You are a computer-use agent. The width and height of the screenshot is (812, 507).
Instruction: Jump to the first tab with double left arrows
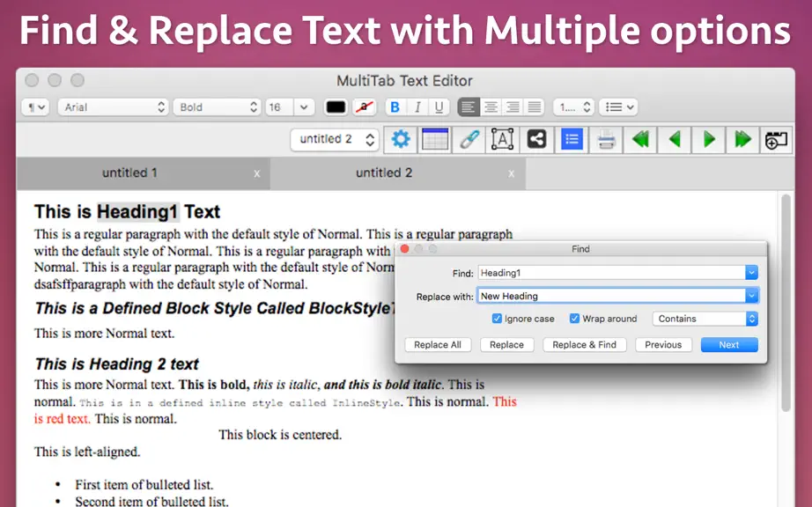tap(640, 139)
